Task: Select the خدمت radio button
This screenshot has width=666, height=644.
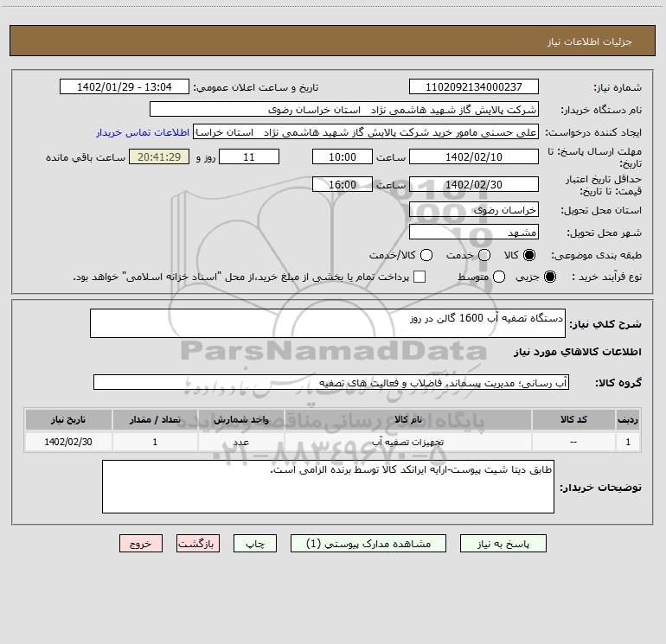Action: pyautogui.click(x=484, y=255)
